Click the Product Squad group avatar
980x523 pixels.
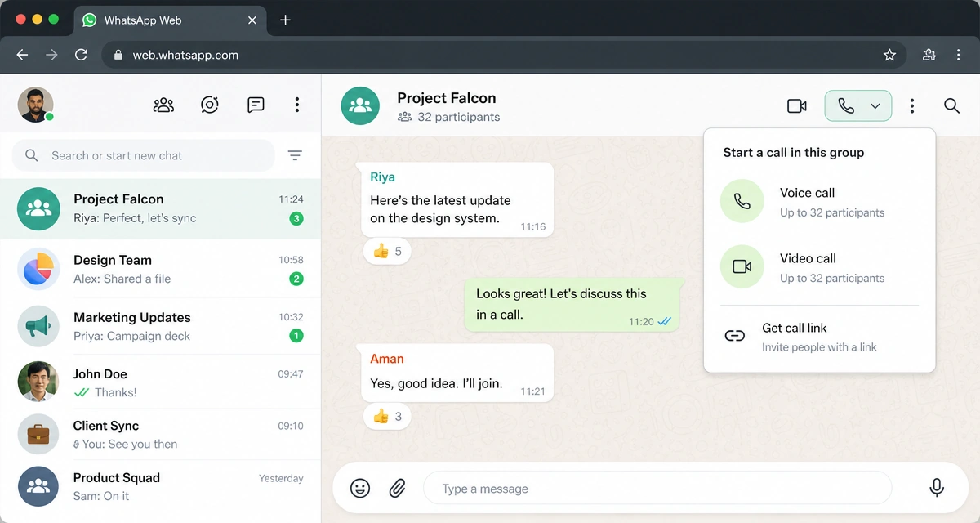pyautogui.click(x=38, y=486)
